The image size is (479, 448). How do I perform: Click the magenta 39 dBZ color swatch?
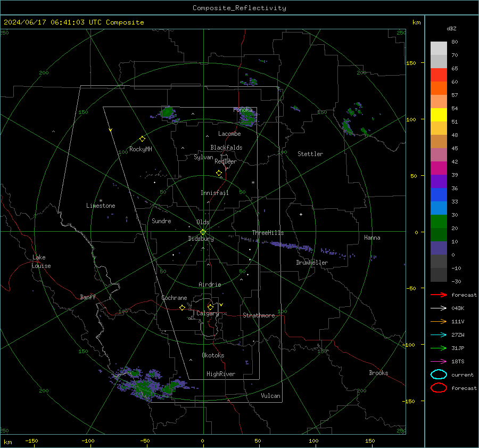pyautogui.click(x=439, y=168)
